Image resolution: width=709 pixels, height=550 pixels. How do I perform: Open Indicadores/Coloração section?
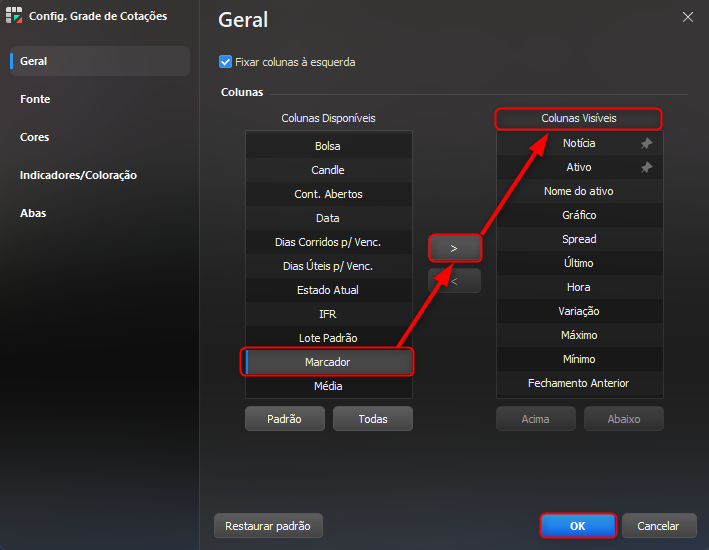[100, 175]
